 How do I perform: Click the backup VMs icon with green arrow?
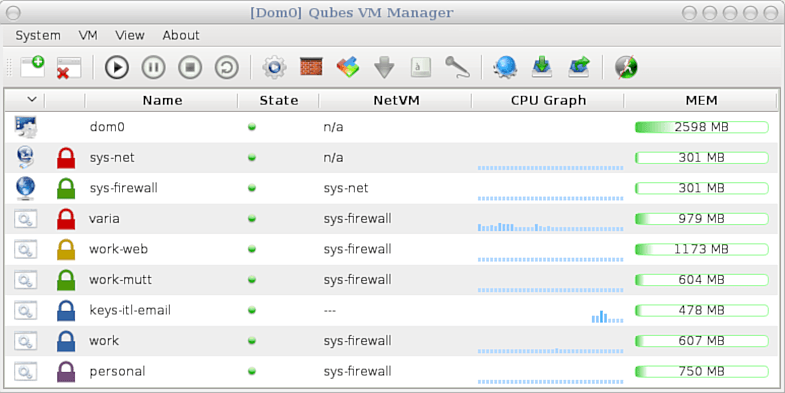[542, 67]
